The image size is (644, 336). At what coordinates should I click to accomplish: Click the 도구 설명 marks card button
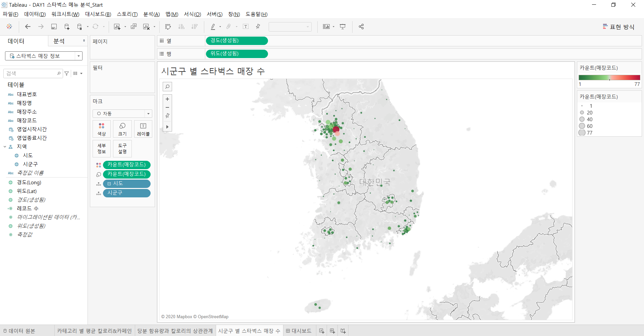point(122,149)
